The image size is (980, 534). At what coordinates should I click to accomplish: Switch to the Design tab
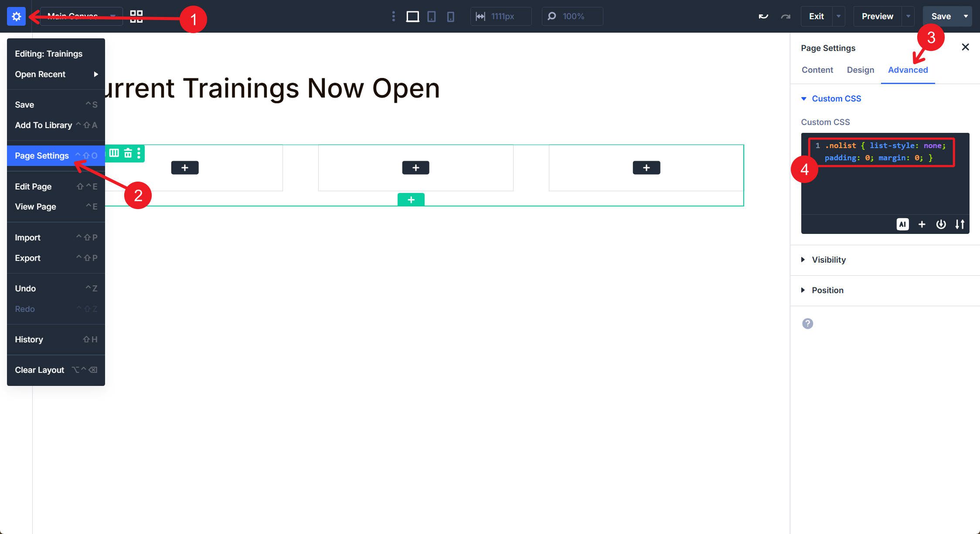click(860, 70)
